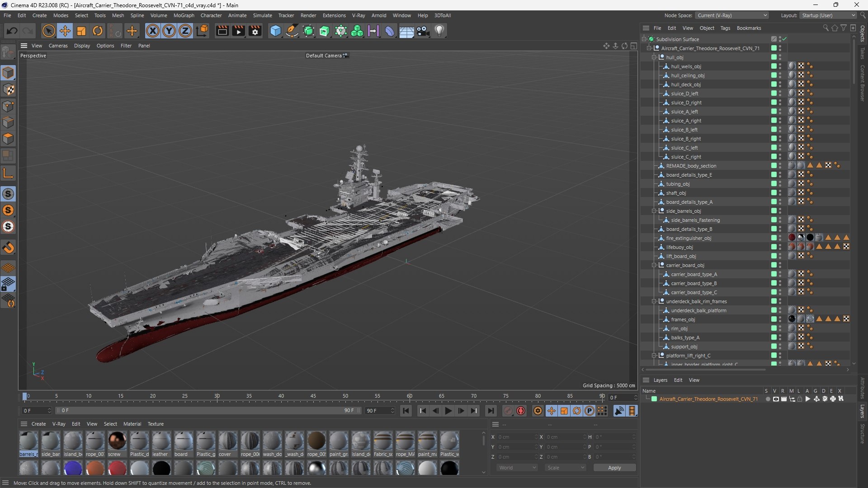Click the Undo arrow icon
This screenshot has width=868, height=488.
tap(12, 31)
